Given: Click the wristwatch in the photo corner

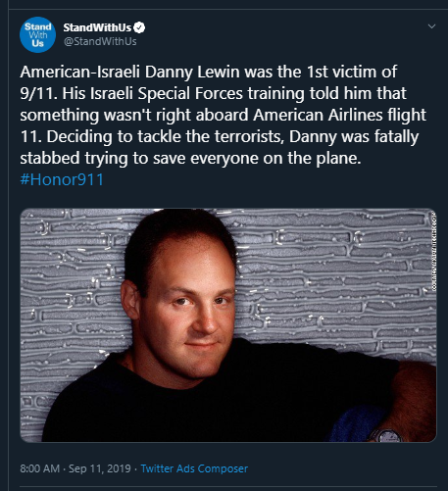Looking at the screenshot, I should 385,436.
